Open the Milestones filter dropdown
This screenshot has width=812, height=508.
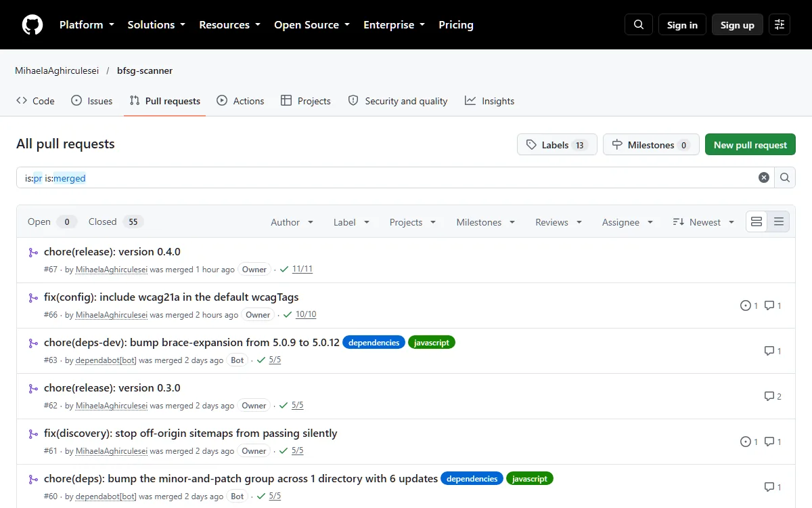click(x=486, y=222)
